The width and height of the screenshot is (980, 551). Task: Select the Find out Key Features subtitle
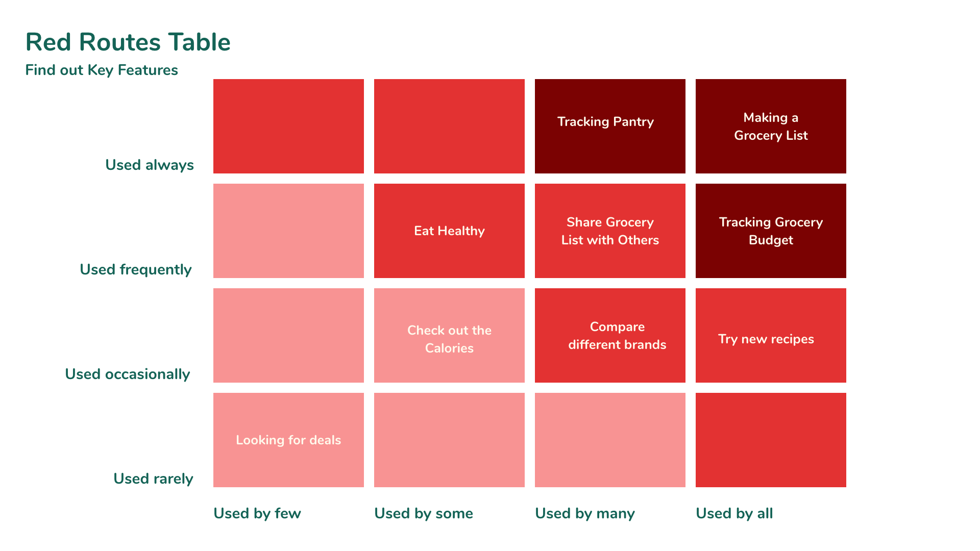102,70
